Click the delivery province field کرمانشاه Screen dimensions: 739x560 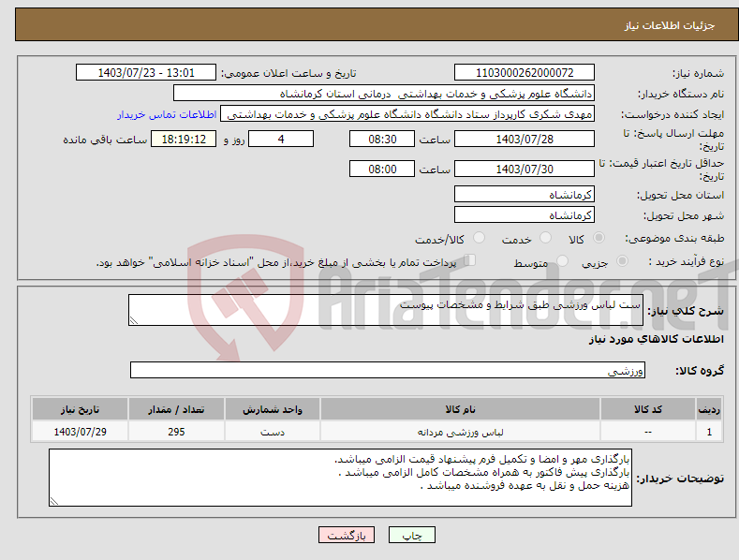[525, 194]
